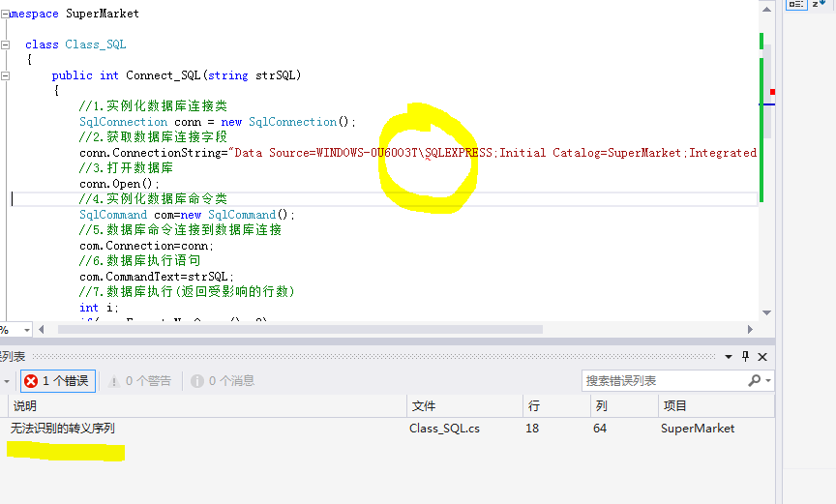Click the Class_SQL.cs file cell
Viewport: 836px width, 504px height.
coord(445,429)
